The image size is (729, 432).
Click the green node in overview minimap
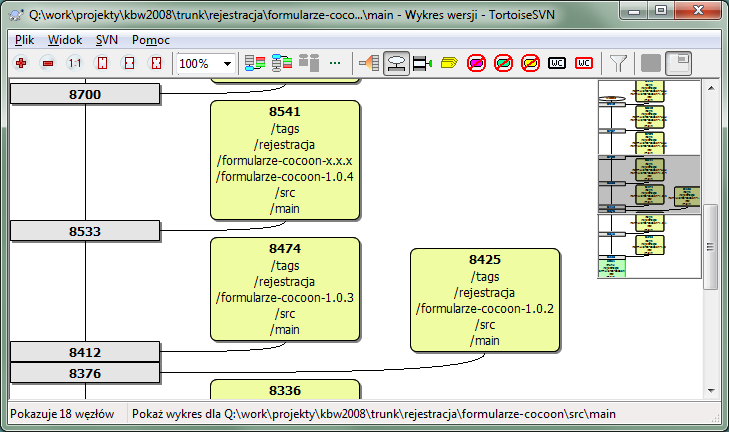click(612, 268)
